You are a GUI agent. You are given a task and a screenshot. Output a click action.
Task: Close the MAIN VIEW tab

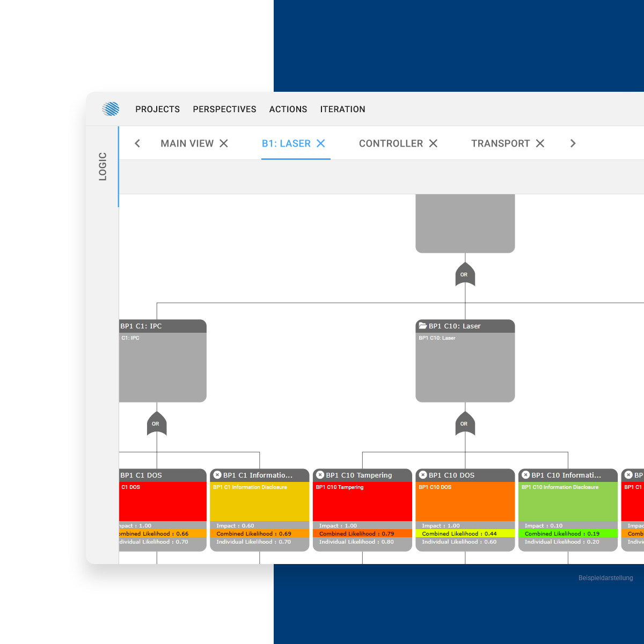click(x=224, y=143)
